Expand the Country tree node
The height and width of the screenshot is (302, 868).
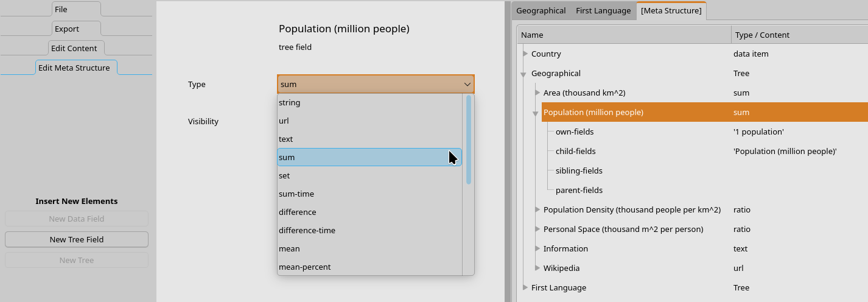pyautogui.click(x=525, y=54)
